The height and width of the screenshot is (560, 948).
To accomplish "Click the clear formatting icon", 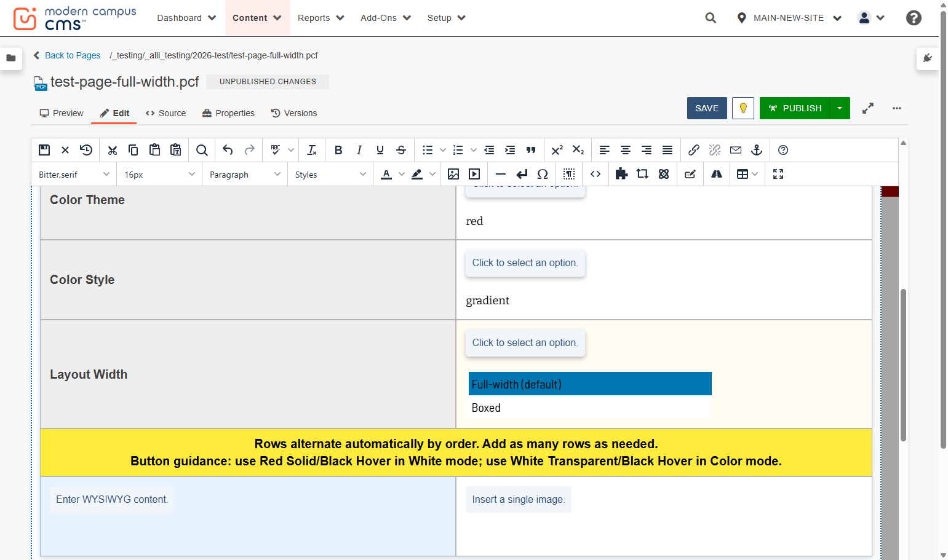I will (312, 150).
